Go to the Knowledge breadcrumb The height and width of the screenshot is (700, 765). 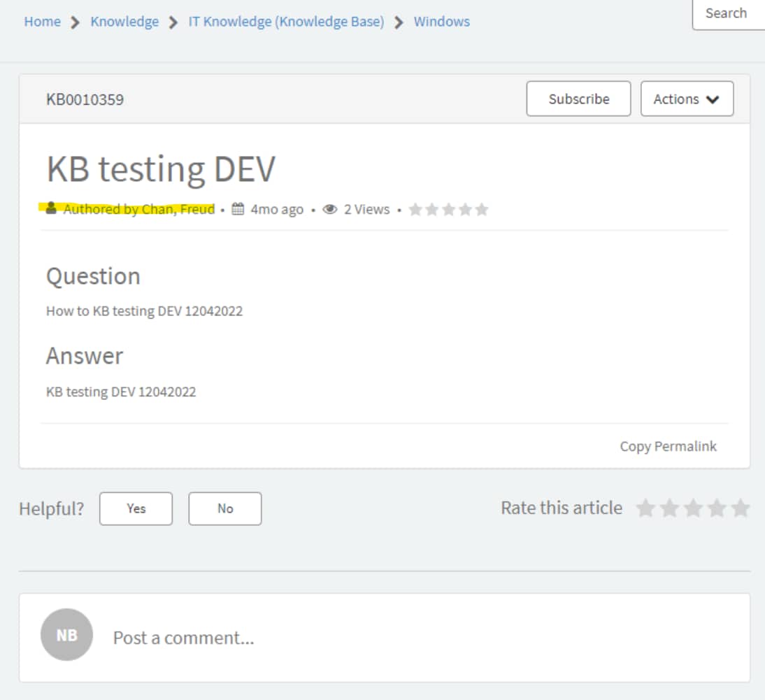pos(124,22)
